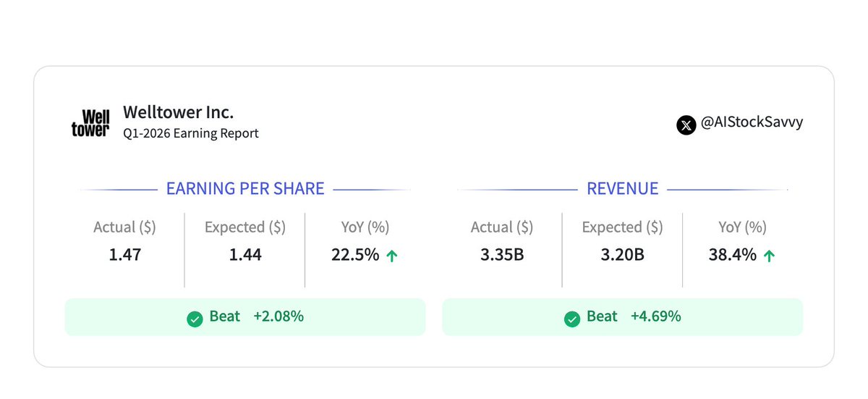Click the +4.69% revenue beat percentage
868x399 pixels.
[x=655, y=316]
